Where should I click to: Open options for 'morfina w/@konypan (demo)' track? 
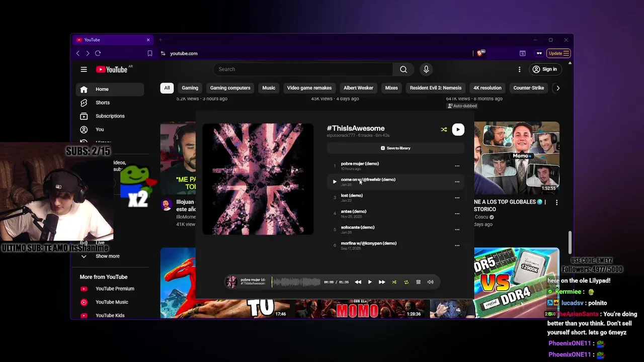(x=457, y=245)
